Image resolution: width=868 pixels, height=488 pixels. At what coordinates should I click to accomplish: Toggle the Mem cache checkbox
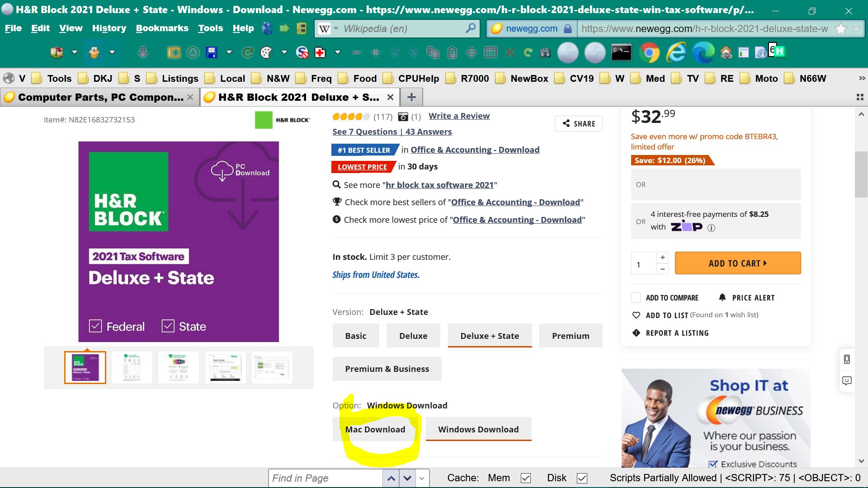coord(525,478)
